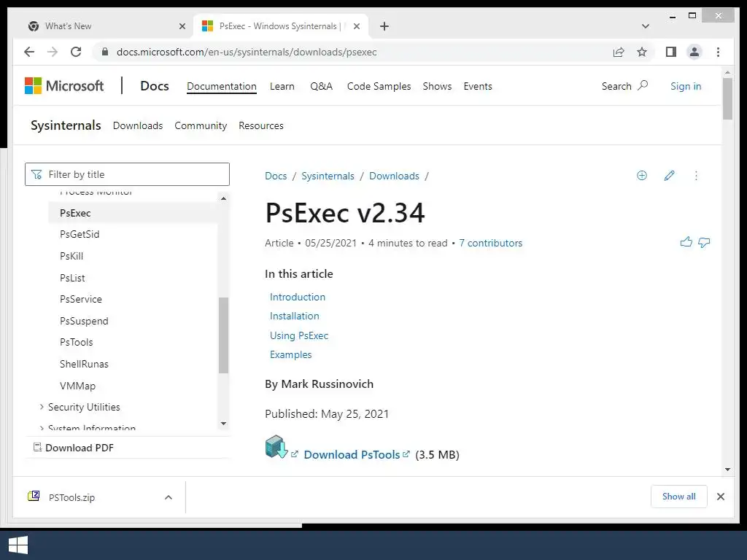Select PsTools in the sidebar

point(76,343)
